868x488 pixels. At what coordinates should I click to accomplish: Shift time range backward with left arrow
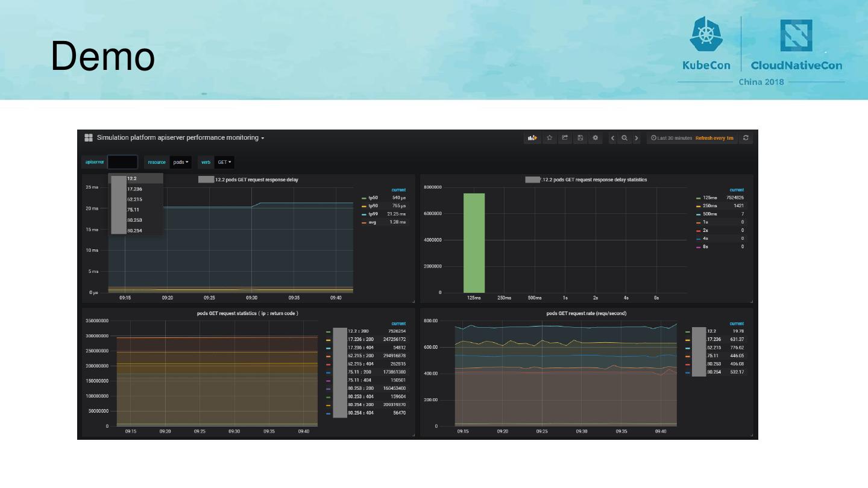click(x=613, y=138)
